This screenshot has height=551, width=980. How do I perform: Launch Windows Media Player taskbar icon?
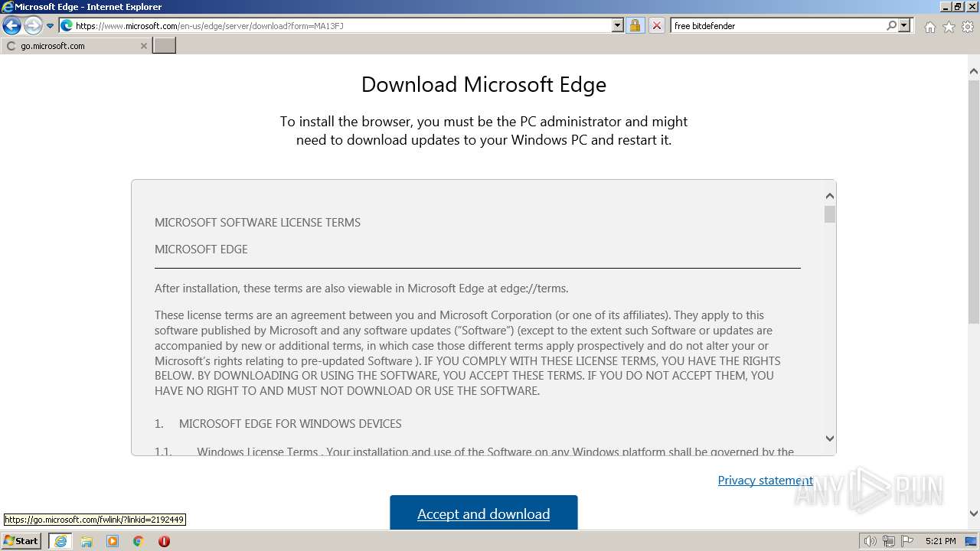[113, 541]
